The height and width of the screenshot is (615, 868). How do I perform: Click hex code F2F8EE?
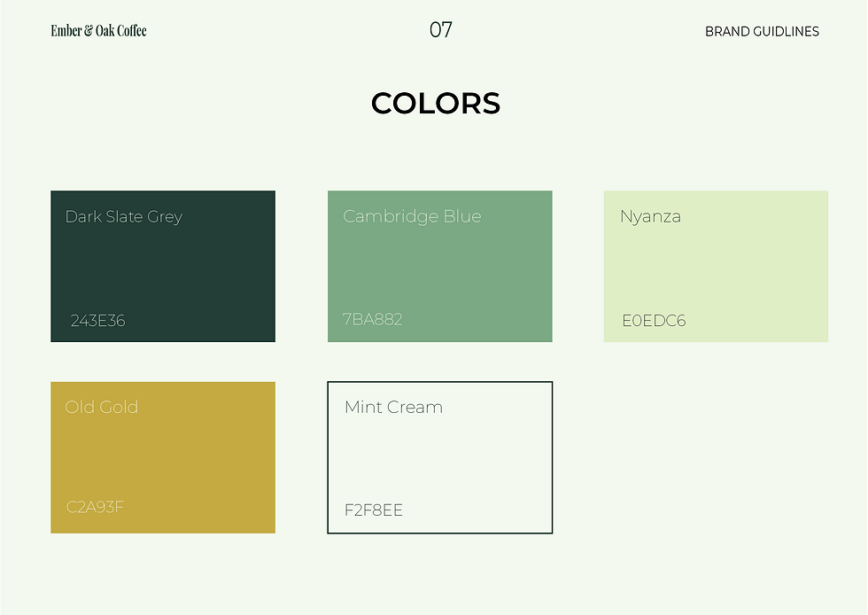373,510
